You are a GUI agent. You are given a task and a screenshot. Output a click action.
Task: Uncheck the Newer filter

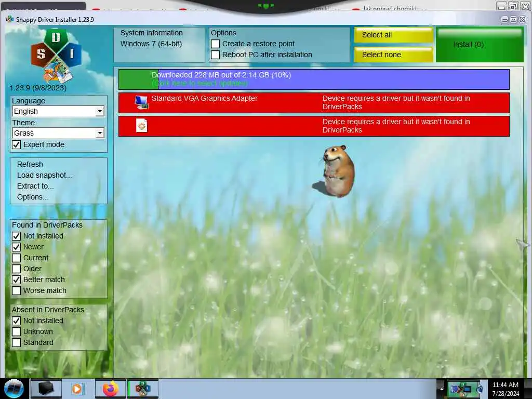tap(16, 247)
